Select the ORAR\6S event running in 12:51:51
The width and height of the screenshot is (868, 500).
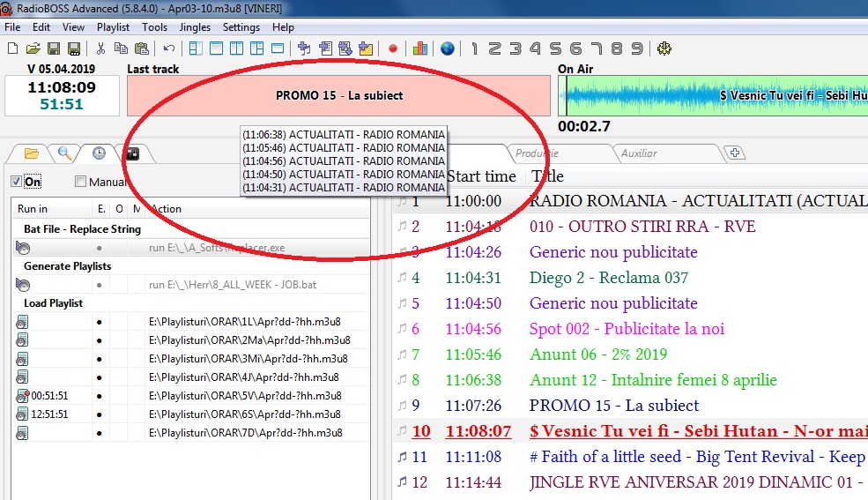coord(191,414)
